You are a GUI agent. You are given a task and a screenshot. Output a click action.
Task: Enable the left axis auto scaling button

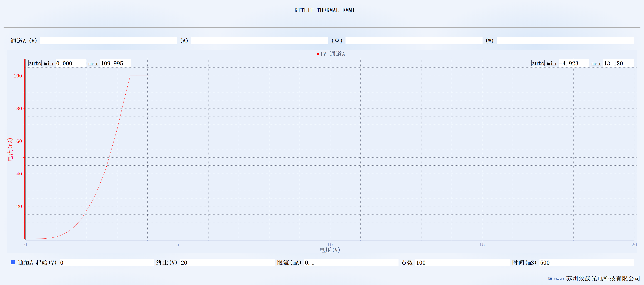[35, 63]
